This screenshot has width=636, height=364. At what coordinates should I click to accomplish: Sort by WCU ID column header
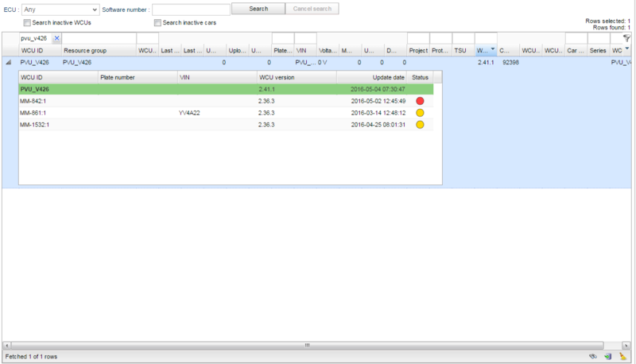coord(32,50)
